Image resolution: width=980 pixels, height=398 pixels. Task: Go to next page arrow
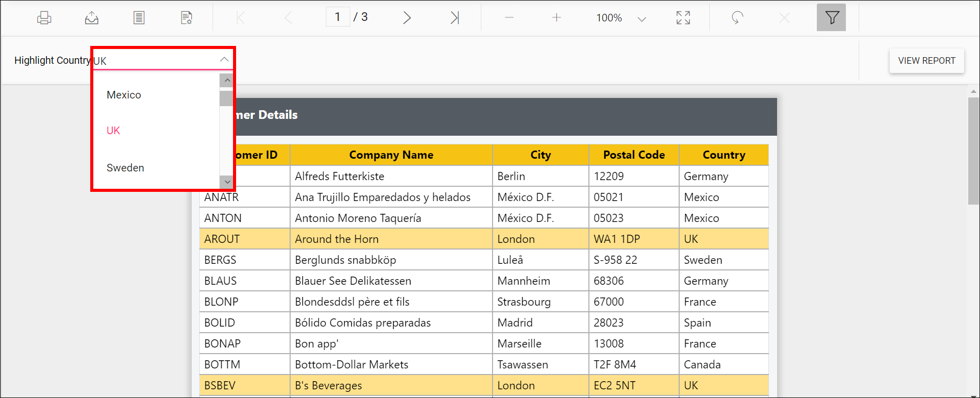(407, 18)
